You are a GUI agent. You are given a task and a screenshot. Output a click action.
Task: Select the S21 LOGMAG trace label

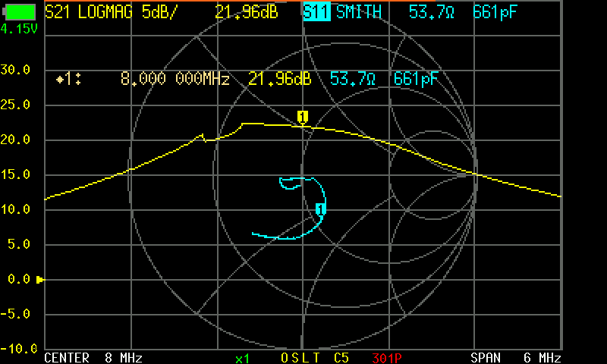click(x=88, y=12)
